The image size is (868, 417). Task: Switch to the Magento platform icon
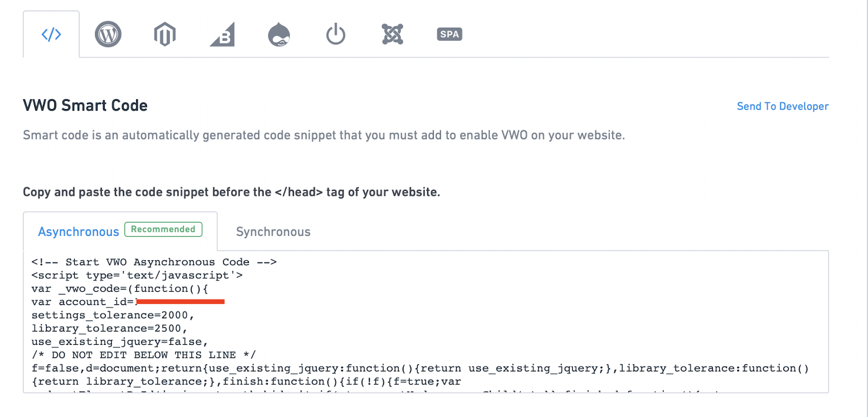click(x=165, y=35)
